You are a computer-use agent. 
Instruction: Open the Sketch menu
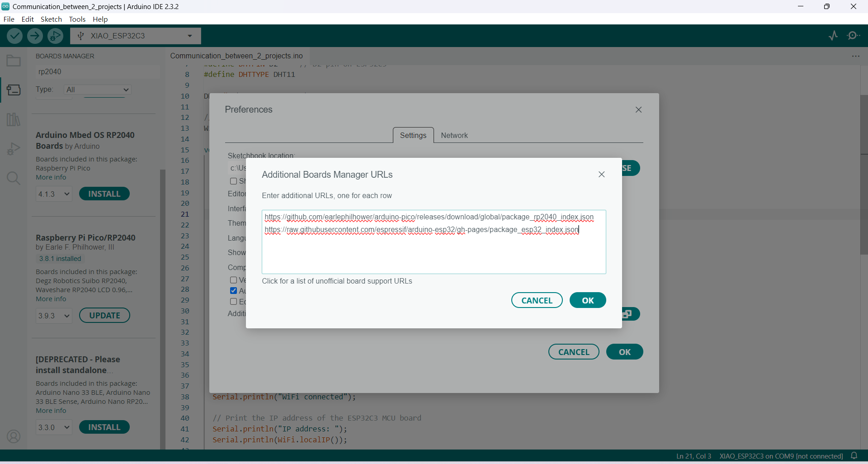point(51,19)
